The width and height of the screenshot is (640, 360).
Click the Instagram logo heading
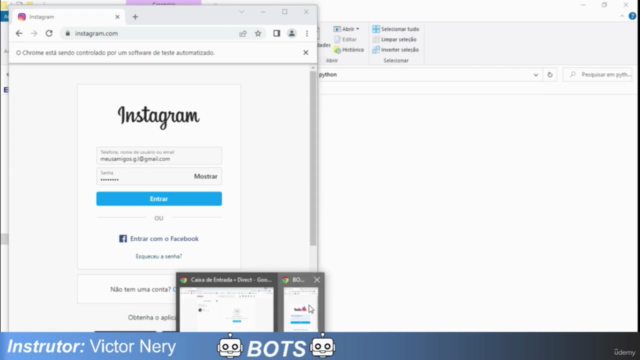[x=159, y=117]
